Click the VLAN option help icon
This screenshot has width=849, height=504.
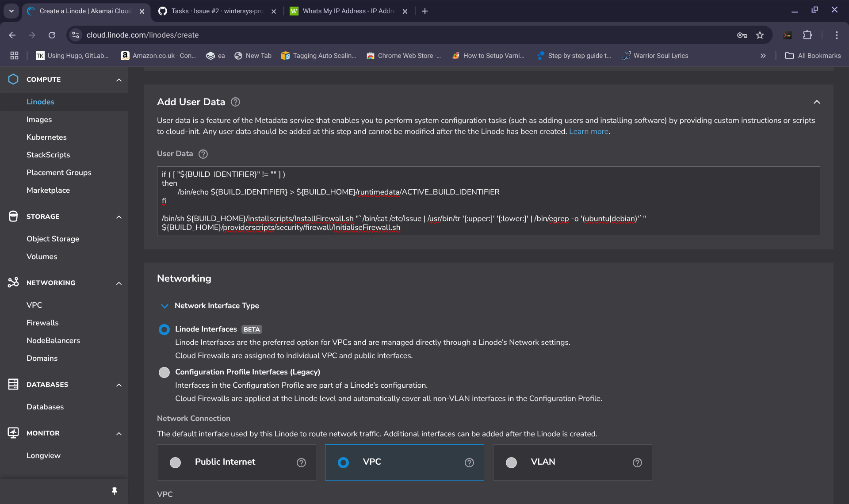[x=637, y=462]
